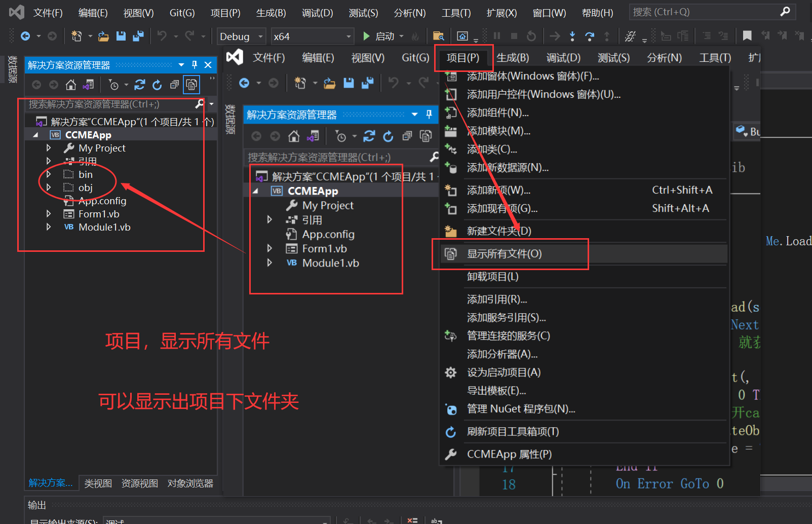Image resolution: width=812 pixels, height=524 pixels.
Task: Close the left Solution Explorer panel
Action: tap(208, 65)
